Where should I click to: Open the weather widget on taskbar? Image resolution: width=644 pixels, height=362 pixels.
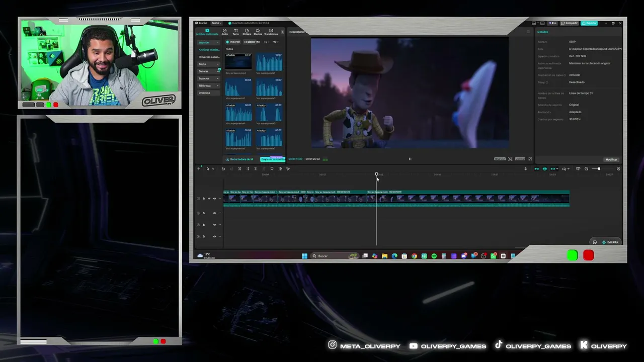tap(206, 256)
